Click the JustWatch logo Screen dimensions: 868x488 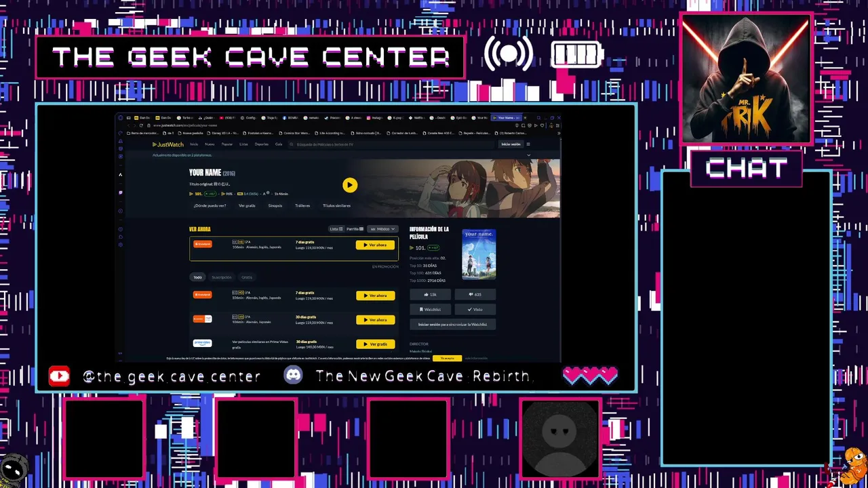(167, 144)
